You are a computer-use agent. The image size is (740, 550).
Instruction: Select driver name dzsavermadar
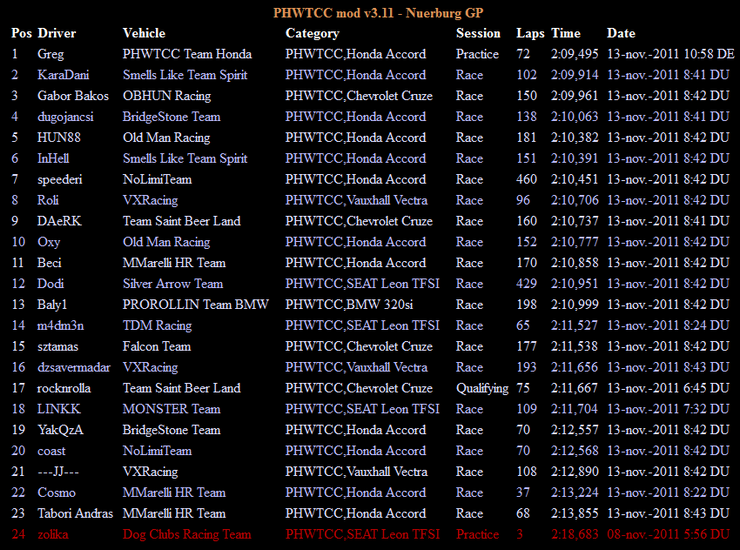(x=74, y=367)
